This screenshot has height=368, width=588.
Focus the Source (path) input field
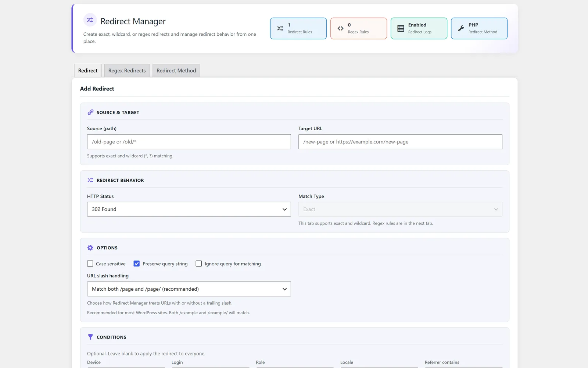click(189, 142)
